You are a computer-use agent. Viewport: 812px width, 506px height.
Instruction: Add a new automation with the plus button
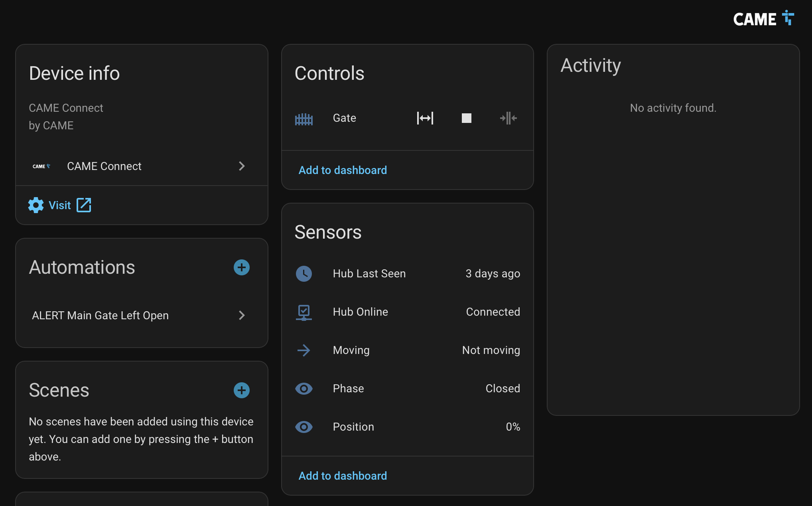(242, 267)
